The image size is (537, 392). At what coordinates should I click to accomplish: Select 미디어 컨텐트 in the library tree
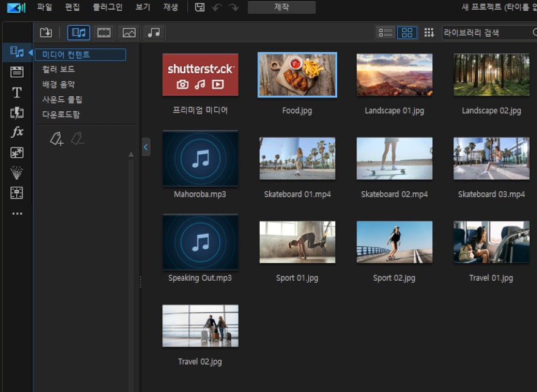point(80,54)
